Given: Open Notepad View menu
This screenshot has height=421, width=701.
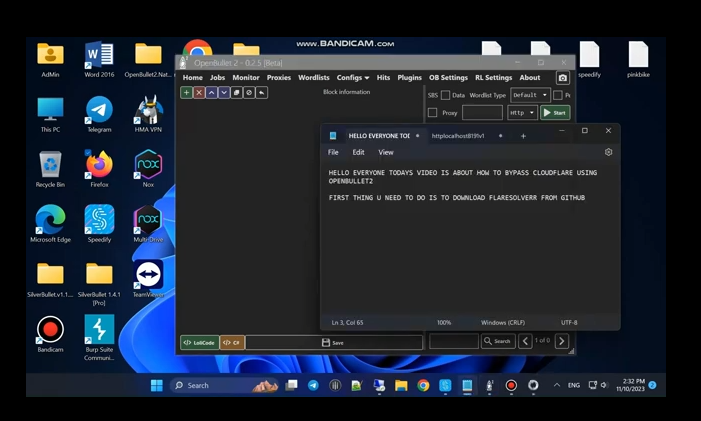Looking at the screenshot, I should coord(386,152).
